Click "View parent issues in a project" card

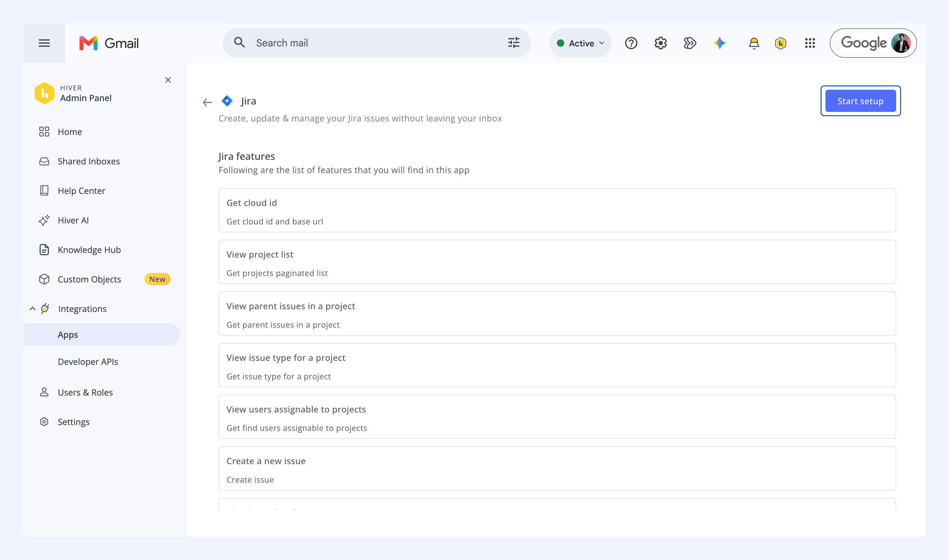click(x=557, y=314)
